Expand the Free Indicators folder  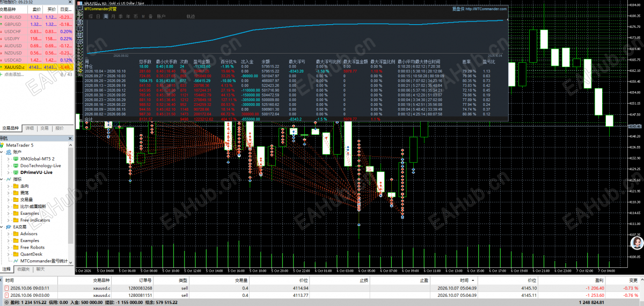(x=9, y=220)
